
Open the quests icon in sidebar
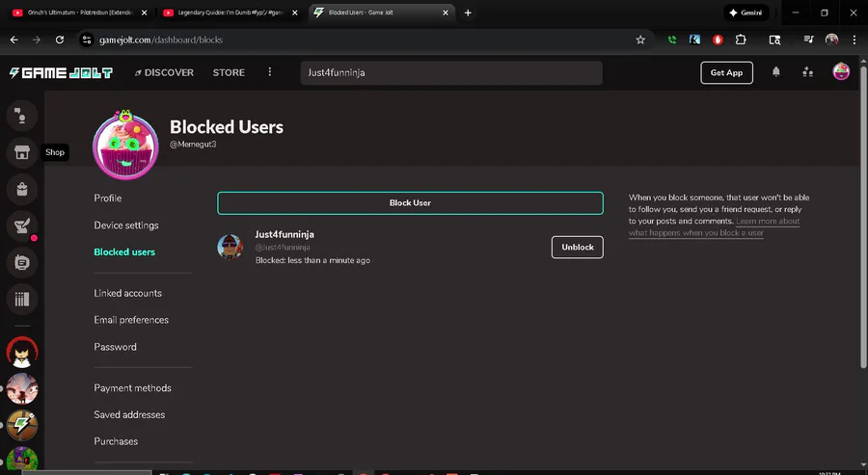20,225
